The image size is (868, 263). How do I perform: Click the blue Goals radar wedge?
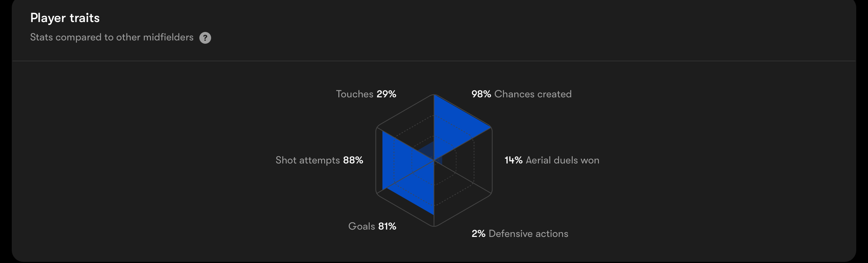417,188
